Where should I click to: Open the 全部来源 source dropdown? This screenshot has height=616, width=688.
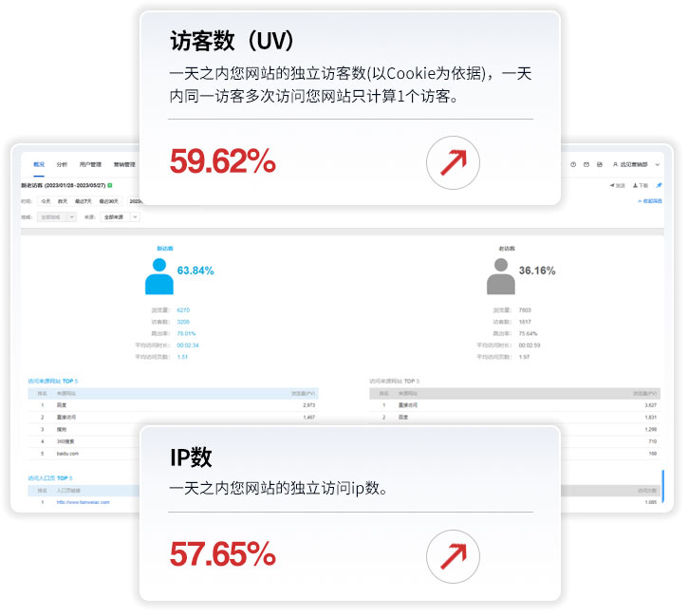(120, 216)
